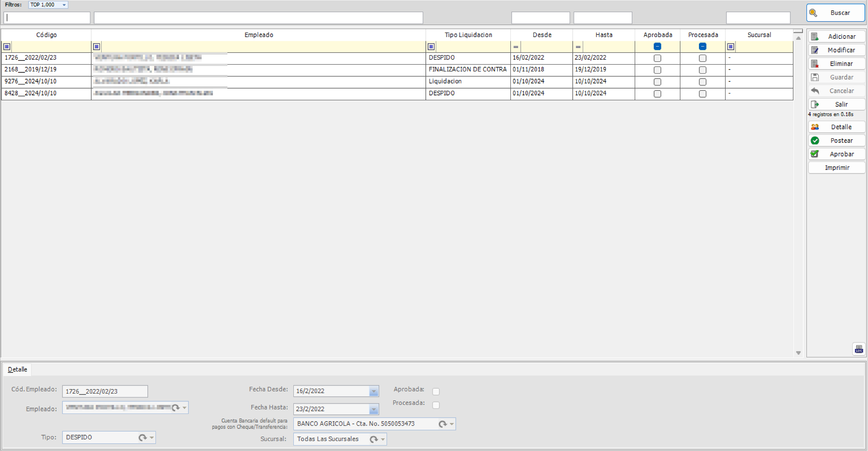The image size is (868, 451).
Task: Click the Cancelar undo arrow icon
Action: coord(816,91)
